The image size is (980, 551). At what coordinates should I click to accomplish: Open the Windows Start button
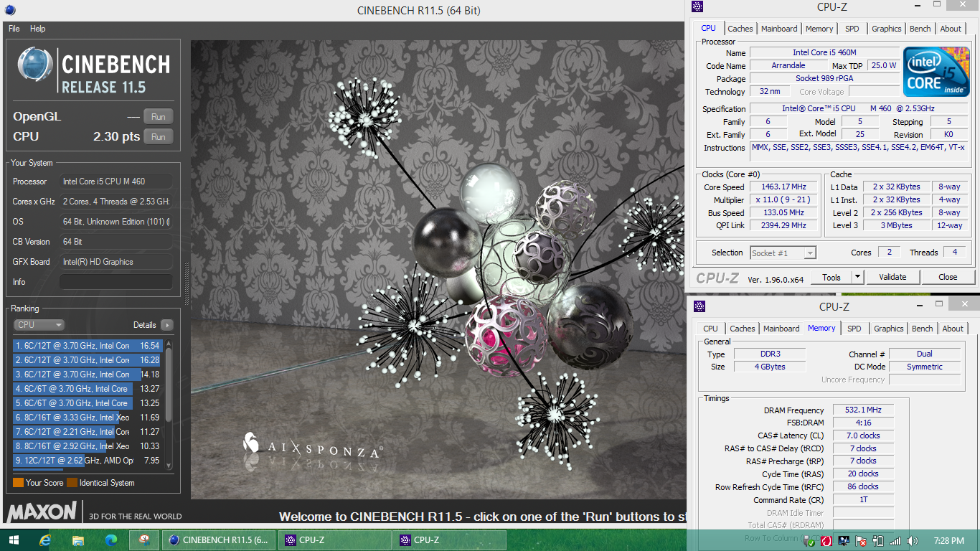tap(13, 540)
